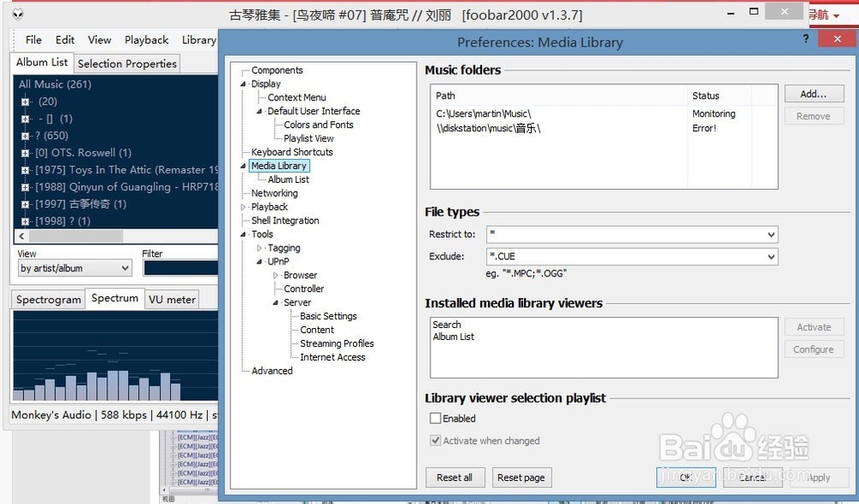Click the OK button in Preferences

click(x=685, y=477)
